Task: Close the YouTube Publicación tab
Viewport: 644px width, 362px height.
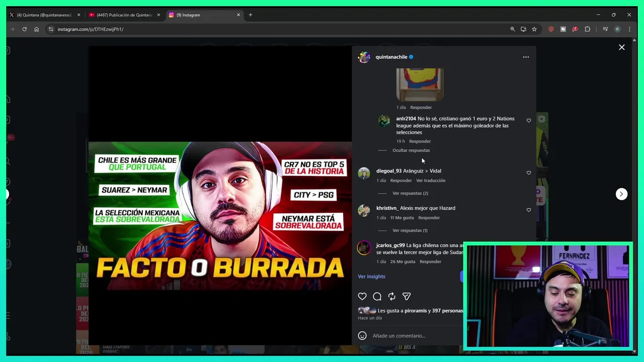Action: click(x=158, y=15)
